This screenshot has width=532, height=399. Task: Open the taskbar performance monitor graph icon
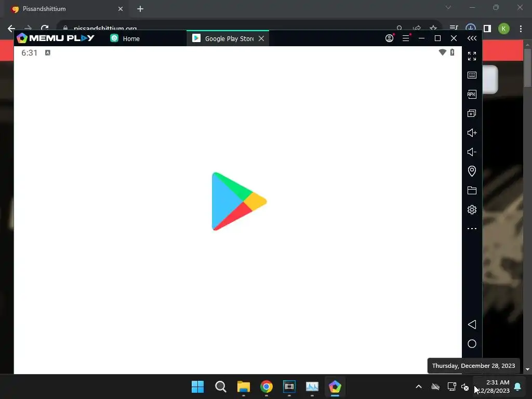coord(312,387)
